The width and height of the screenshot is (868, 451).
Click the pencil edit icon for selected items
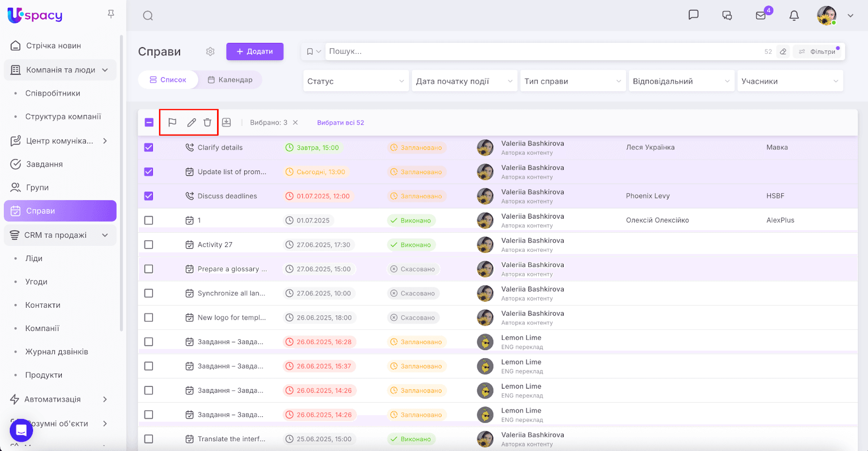pyautogui.click(x=192, y=123)
